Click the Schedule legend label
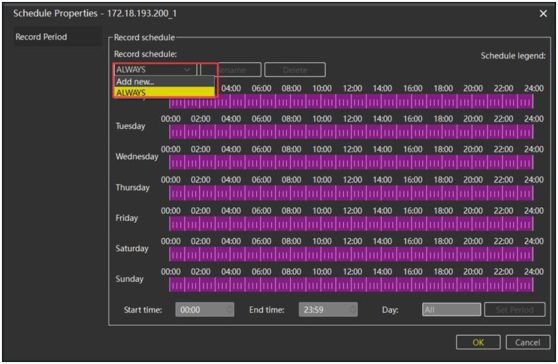 tap(513, 56)
